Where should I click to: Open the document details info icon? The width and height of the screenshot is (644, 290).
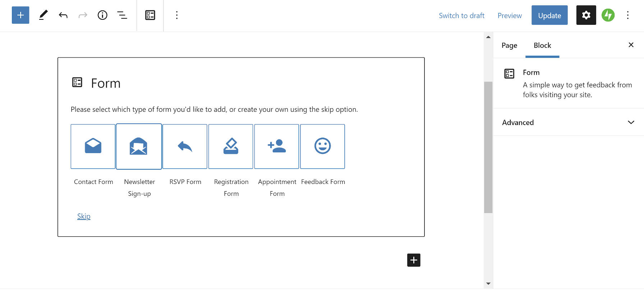102,15
